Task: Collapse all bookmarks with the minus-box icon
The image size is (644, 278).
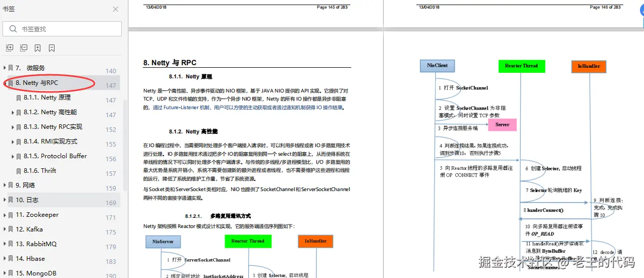Action: (24, 48)
